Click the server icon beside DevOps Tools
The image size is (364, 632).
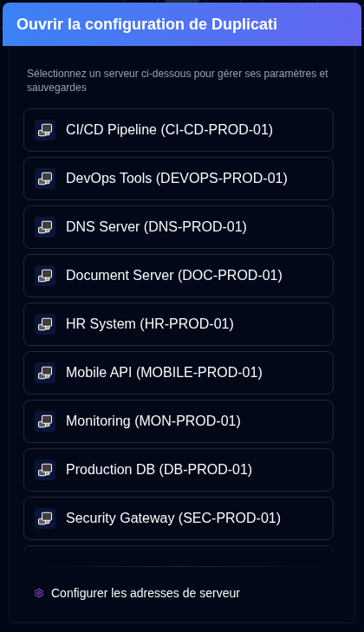45,179
